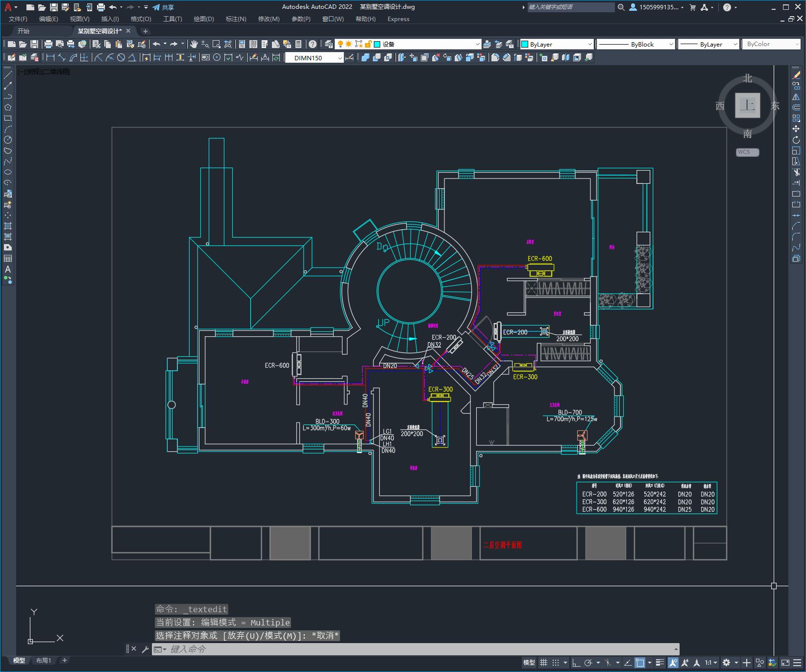The image size is (806, 672).
Task: Toggle lineweight display in status bar
Action: (660, 663)
